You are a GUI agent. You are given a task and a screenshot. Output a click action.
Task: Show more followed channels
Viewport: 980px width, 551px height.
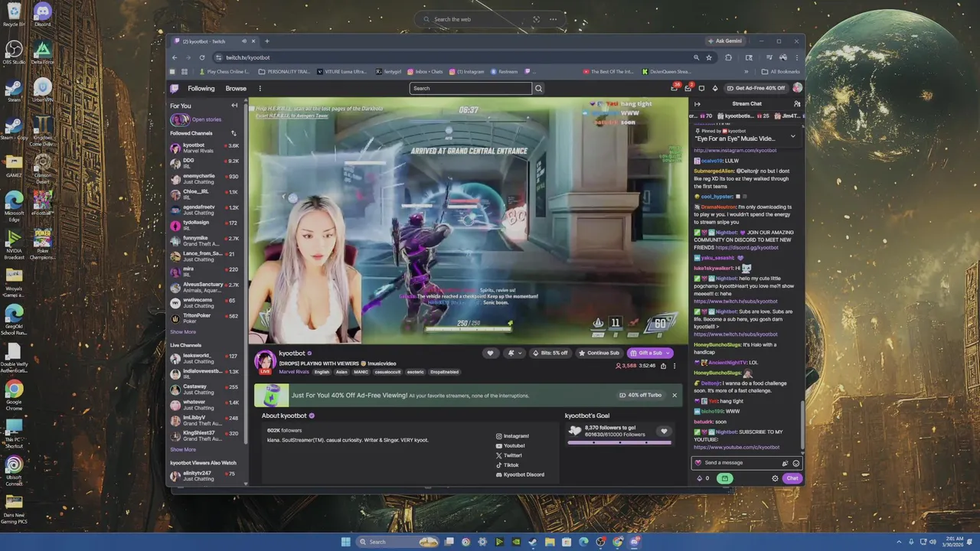click(183, 332)
